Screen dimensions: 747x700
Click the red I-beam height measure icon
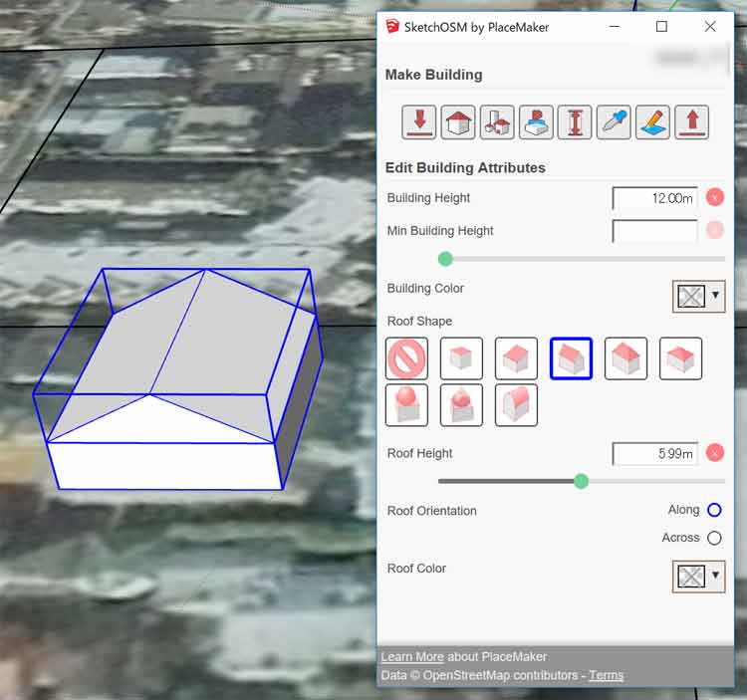[575, 122]
